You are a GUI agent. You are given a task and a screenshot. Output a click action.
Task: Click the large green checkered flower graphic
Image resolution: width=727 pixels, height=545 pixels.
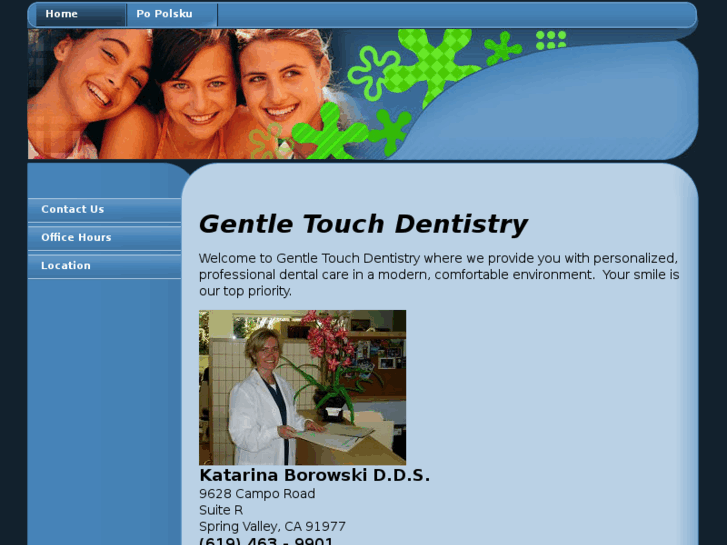point(432,63)
